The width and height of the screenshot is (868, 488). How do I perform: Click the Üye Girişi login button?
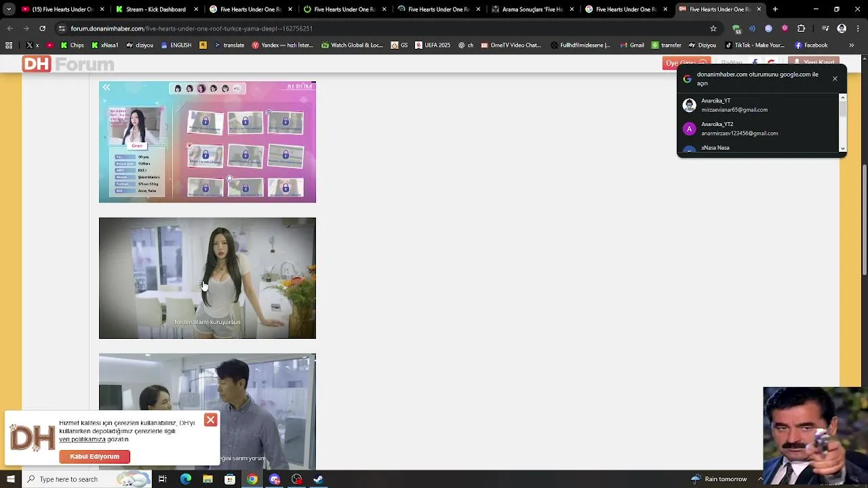(686, 63)
